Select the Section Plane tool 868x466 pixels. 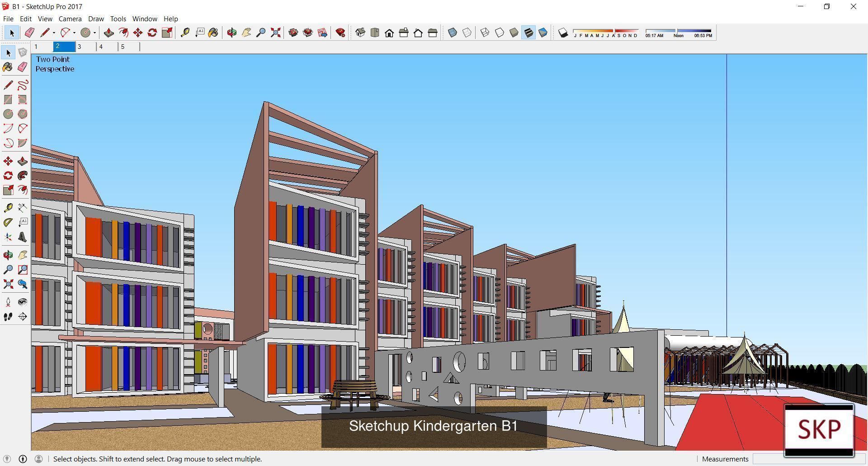click(23, 316)
